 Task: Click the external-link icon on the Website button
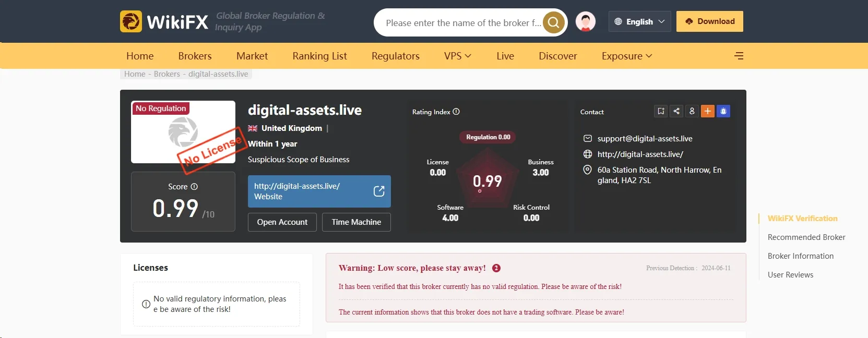tap(379, 191)
